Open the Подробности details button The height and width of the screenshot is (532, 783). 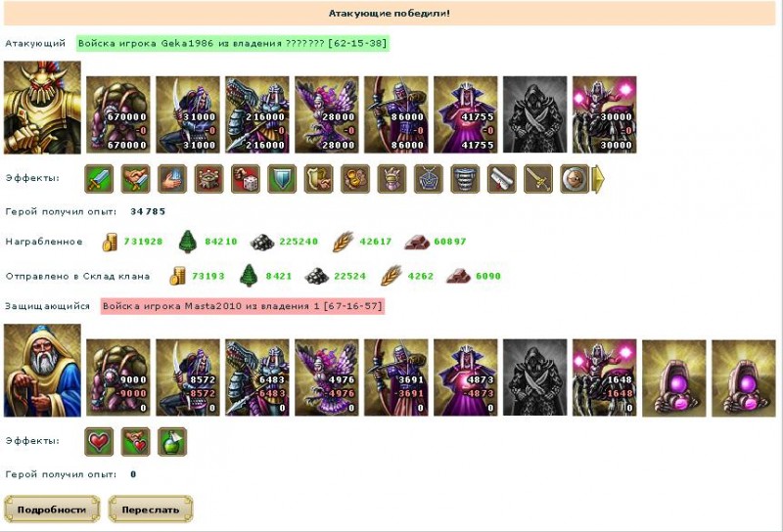52,510
